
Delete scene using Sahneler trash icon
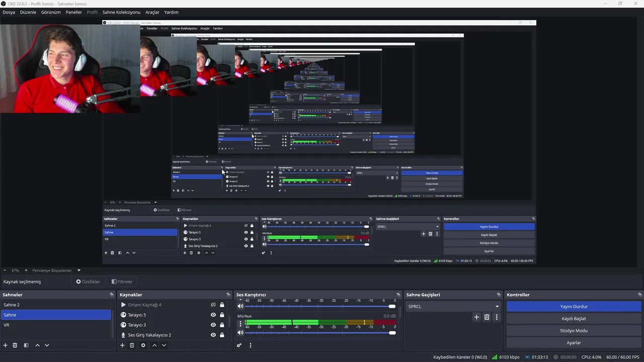[15, 345]
